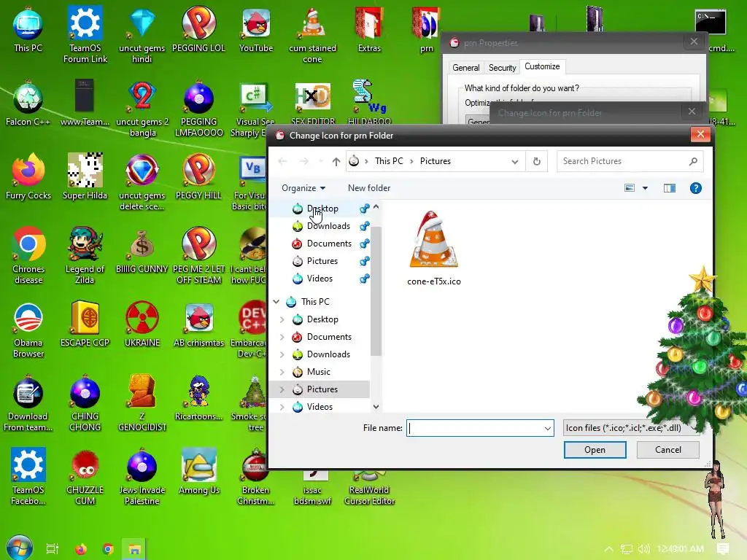Show hidden system tray icons
The height and width of the screenshot is (560, 747).
click(608, 549)
